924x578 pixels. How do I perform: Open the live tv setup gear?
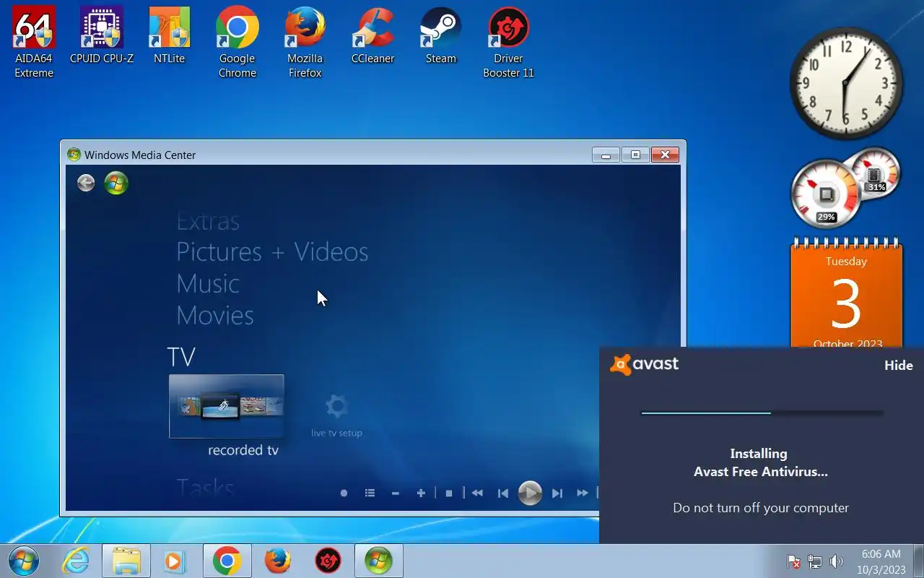336,415
